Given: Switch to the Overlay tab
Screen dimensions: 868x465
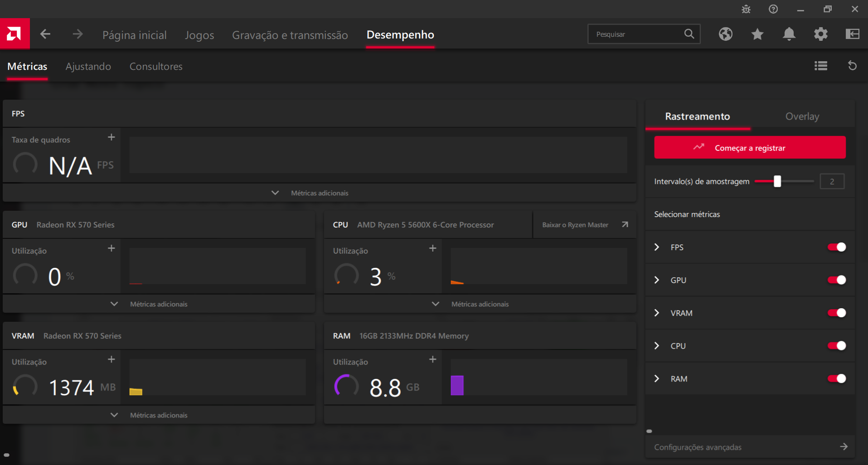Looking at the screenshot, I should tap(802, 116).
